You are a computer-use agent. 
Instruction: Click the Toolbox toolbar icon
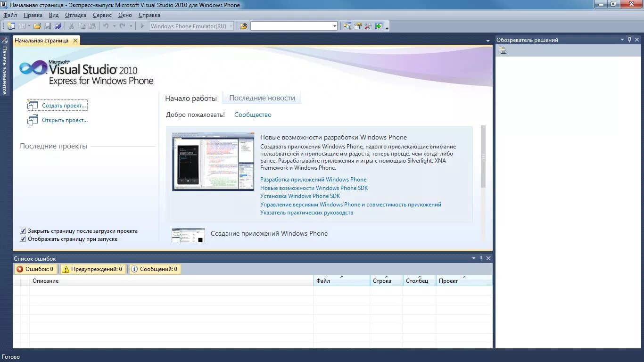[x=368, y=26]
